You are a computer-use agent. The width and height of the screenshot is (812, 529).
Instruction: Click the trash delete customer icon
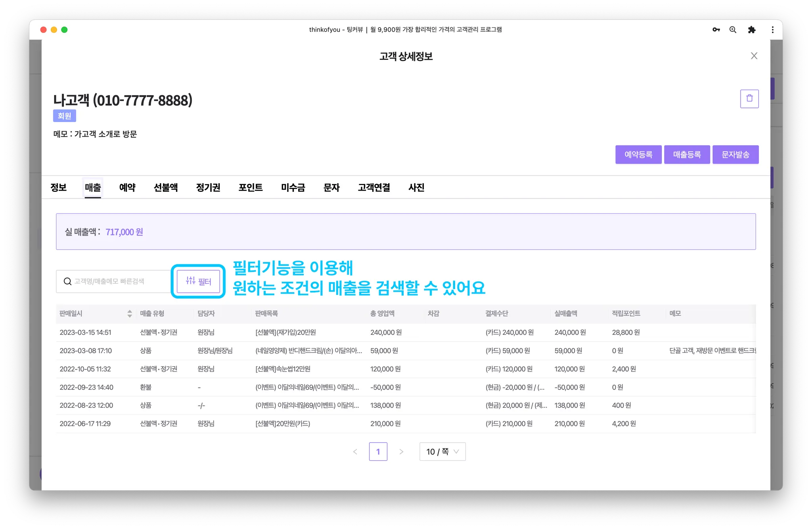point(749,99)
